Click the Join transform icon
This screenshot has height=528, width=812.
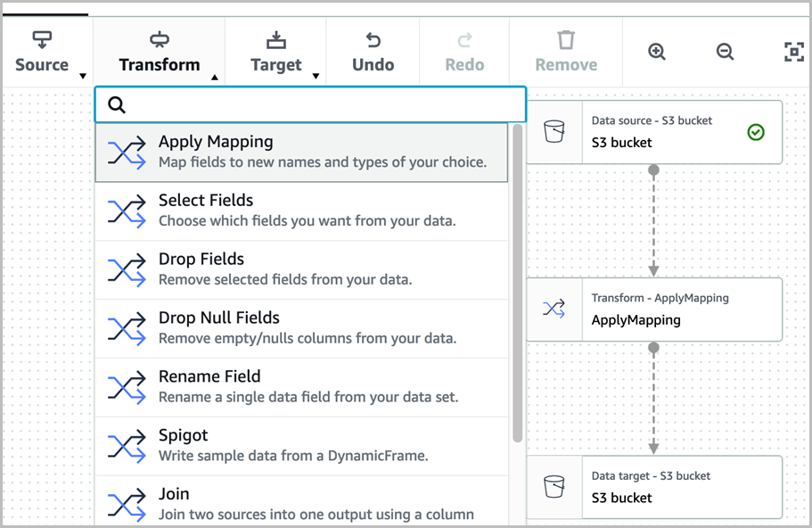[x=127, y=505]
